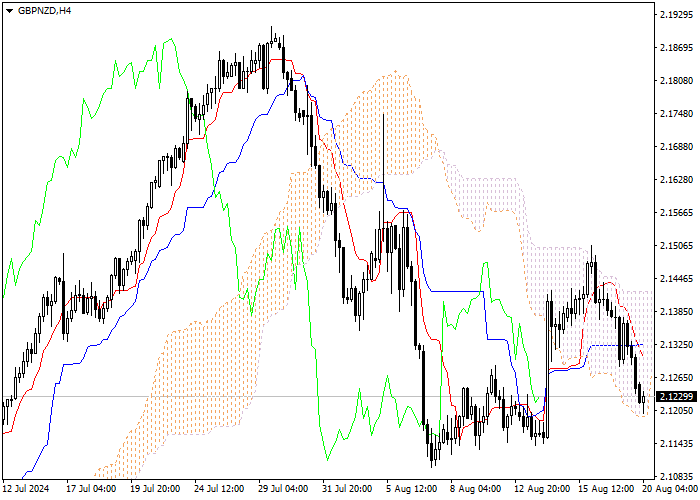The image size is (700, 500).
Task: Select the 15 Aug 12:00 time label
Action: point(606,489)
